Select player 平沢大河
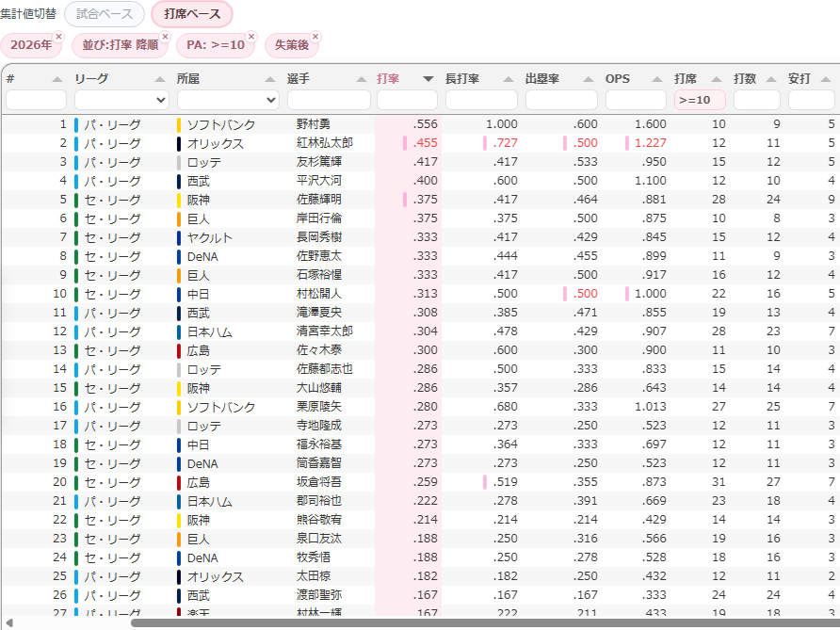The image size is (840, 630). pyautogui.click(x=319, y=181)
